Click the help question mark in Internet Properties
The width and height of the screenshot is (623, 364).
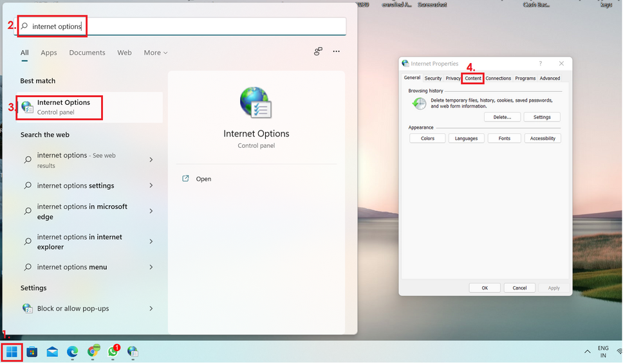(x=541, y=64)
